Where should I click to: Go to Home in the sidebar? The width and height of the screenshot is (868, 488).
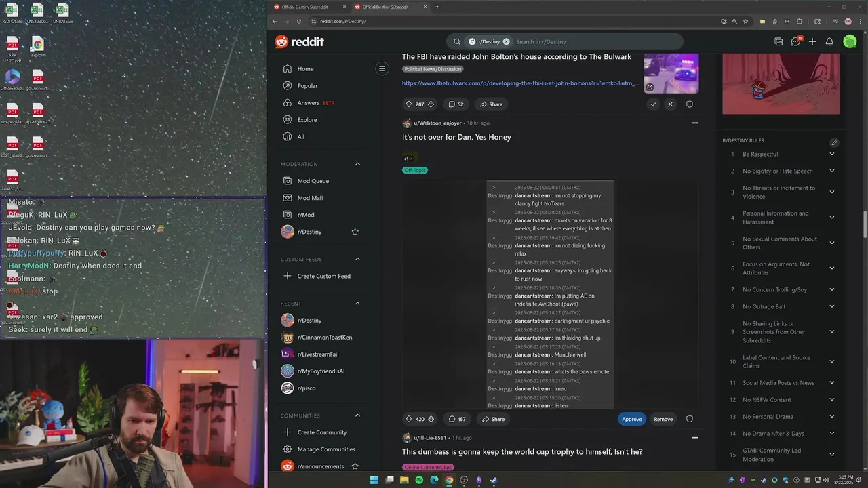[305, 69]
